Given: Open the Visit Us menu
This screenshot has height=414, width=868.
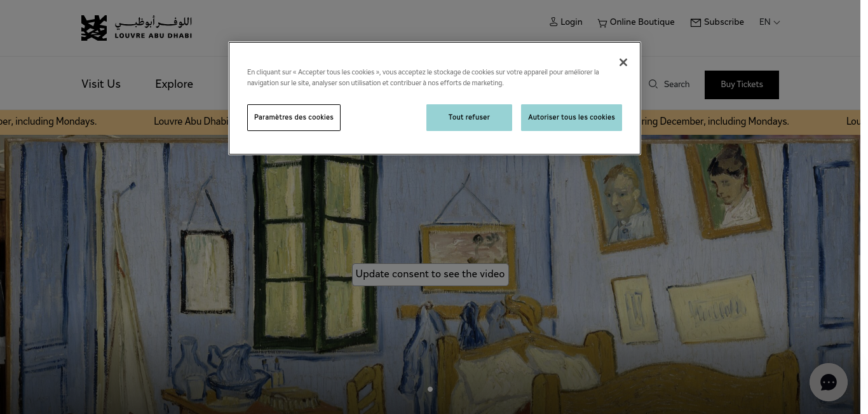Looking at the screenshot, I should [101, 84].
